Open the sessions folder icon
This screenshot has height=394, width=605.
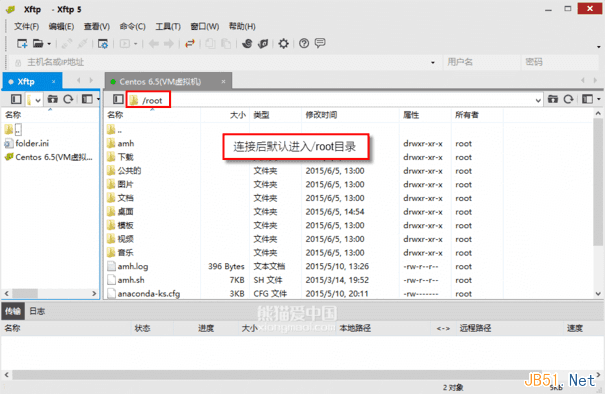(x=38, y=44)
